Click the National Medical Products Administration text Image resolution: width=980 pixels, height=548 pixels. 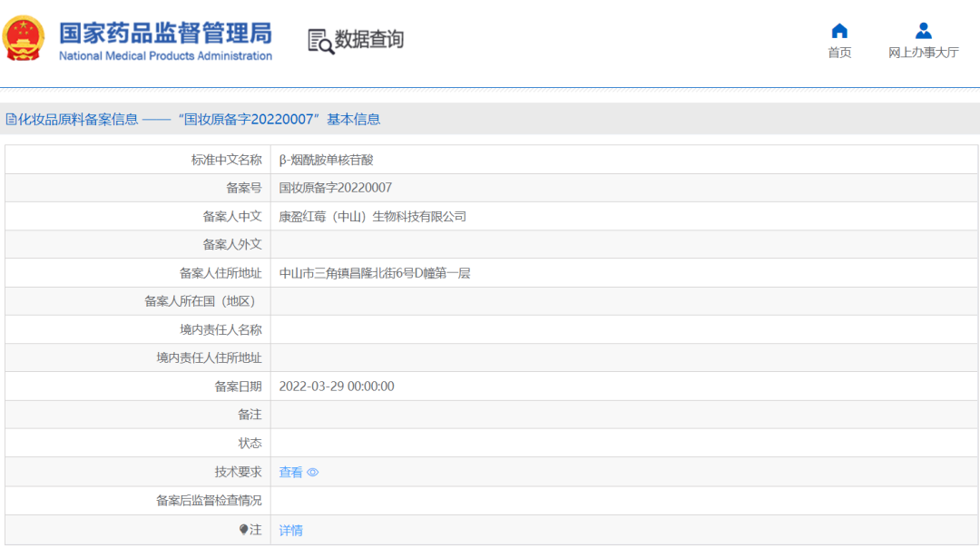point(166,55)
